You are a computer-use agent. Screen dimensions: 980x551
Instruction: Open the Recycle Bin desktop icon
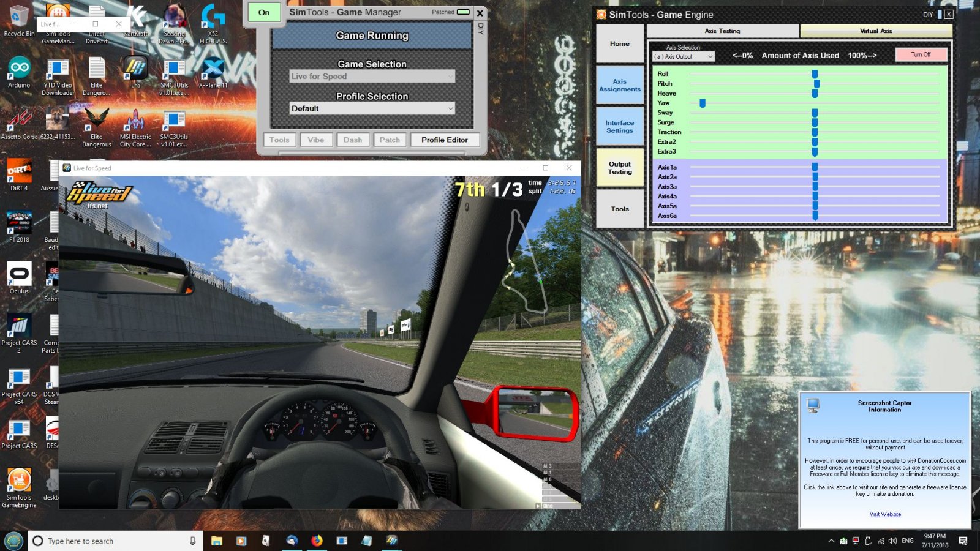[x=19, y=21]
